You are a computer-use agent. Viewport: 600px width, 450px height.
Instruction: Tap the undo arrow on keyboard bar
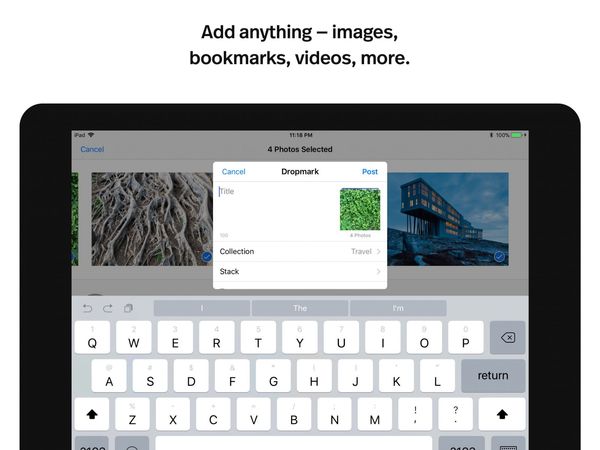click(x=87, y=308)
